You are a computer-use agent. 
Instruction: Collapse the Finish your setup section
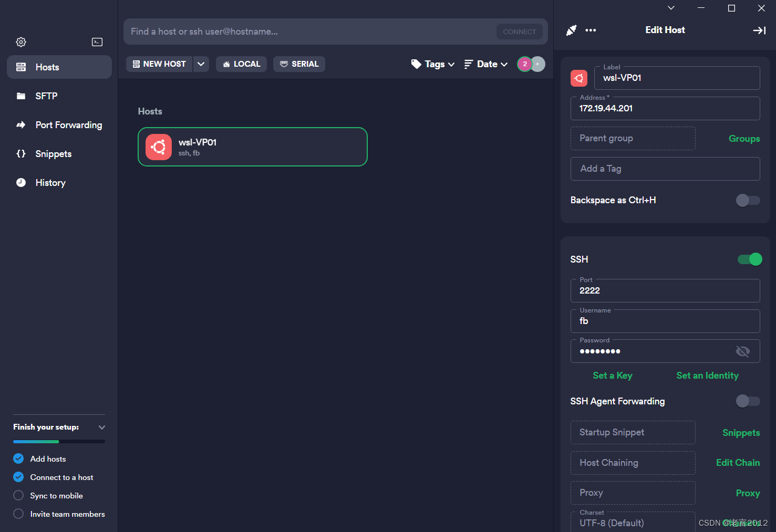102,427
